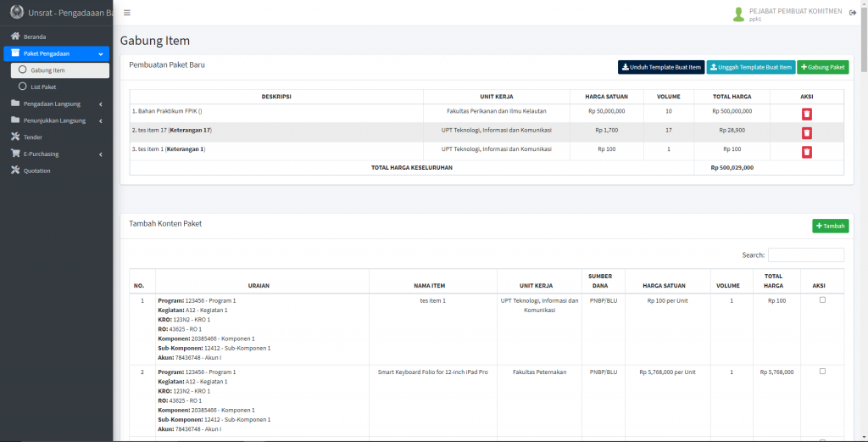Remove tes item 1 with trash icon
The image size is (868, 442).
(x=807, y=151)
